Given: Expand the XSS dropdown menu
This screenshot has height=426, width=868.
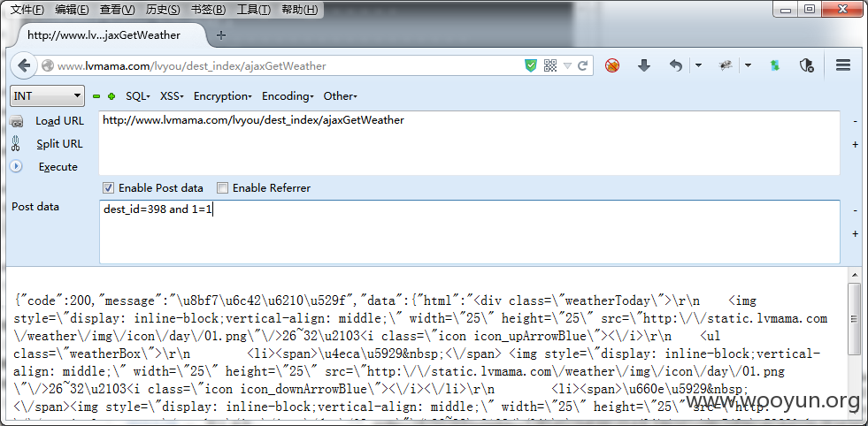Looking at the screenshot, I should [172, 96].
